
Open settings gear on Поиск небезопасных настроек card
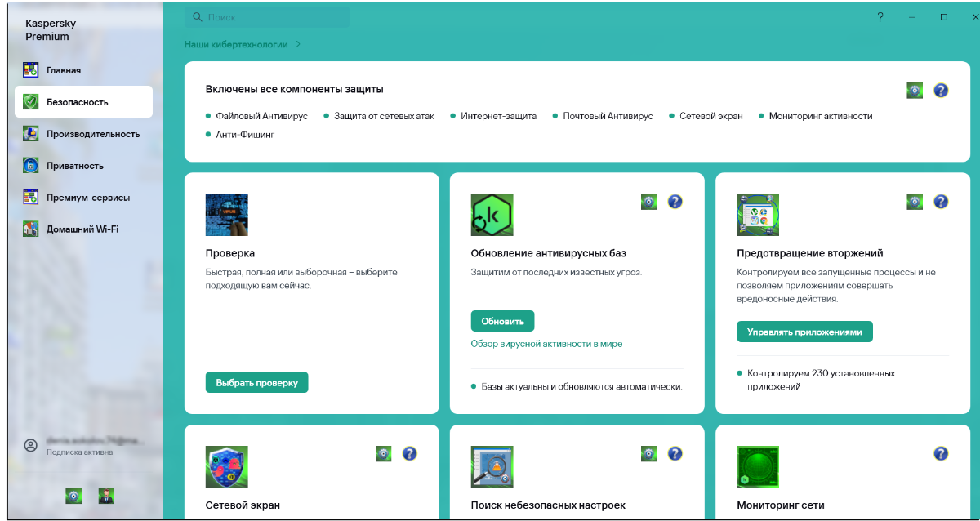coord(649,453)
